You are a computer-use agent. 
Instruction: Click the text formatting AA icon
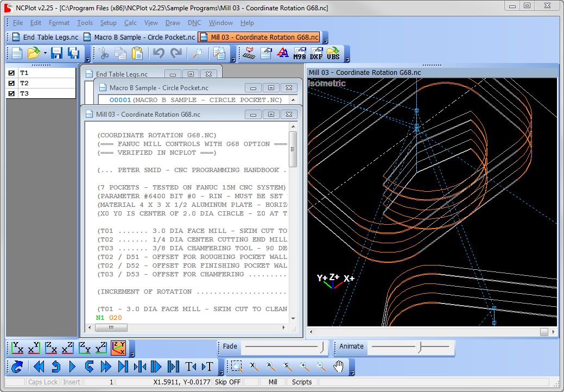(x=283, y=53)
